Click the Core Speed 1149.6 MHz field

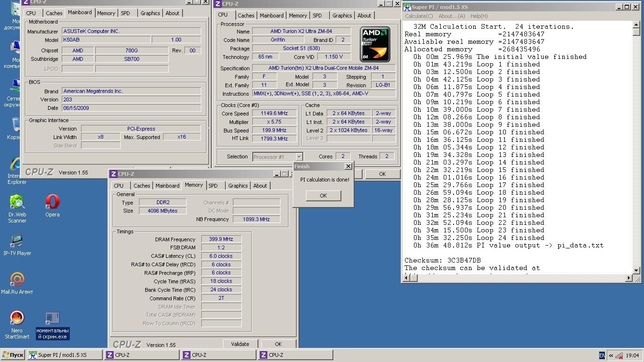coord(274,113)
